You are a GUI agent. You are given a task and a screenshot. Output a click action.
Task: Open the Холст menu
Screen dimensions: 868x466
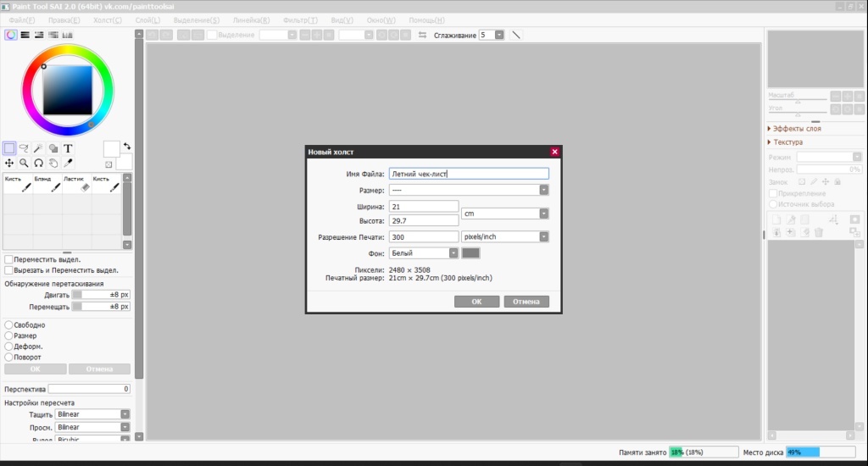[x=108, y=20]
